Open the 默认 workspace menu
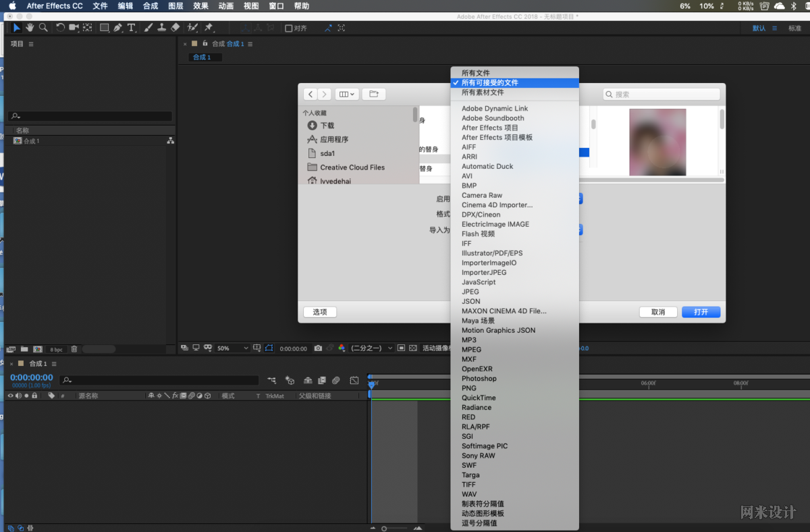Image resolution: width=810 pixels, height=532 pixels. click(x=774, y=28)
